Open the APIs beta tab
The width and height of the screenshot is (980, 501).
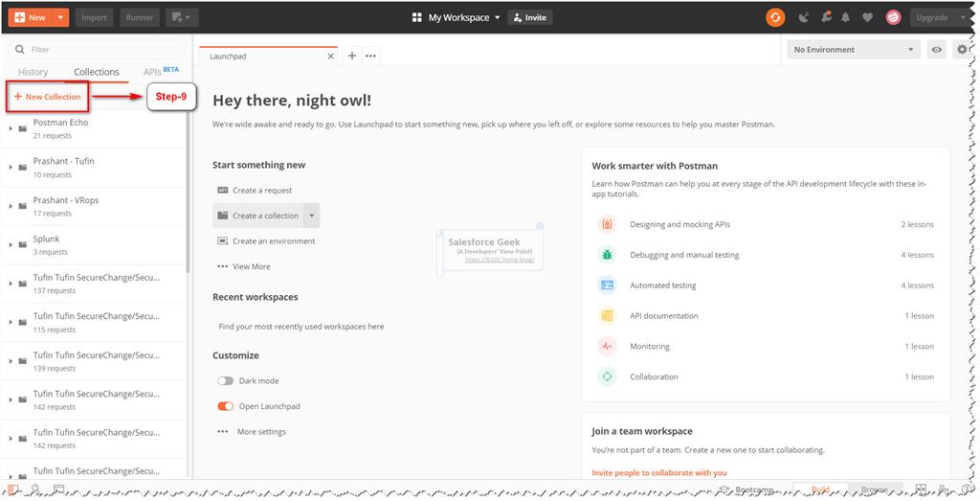[x=161, y=71]
